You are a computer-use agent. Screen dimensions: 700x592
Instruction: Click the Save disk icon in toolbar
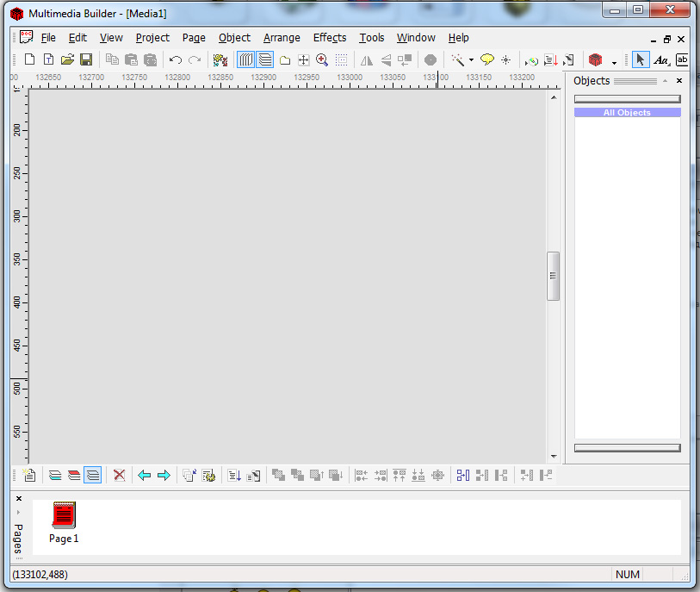pyautogui.click(x=86, y=60)
